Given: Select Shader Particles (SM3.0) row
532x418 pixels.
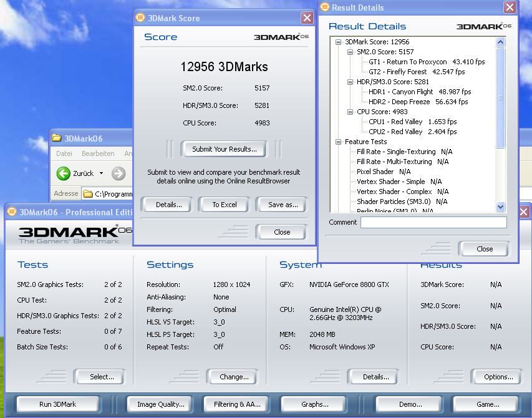Looking at the screenshot, I should [x=402, y=202].
